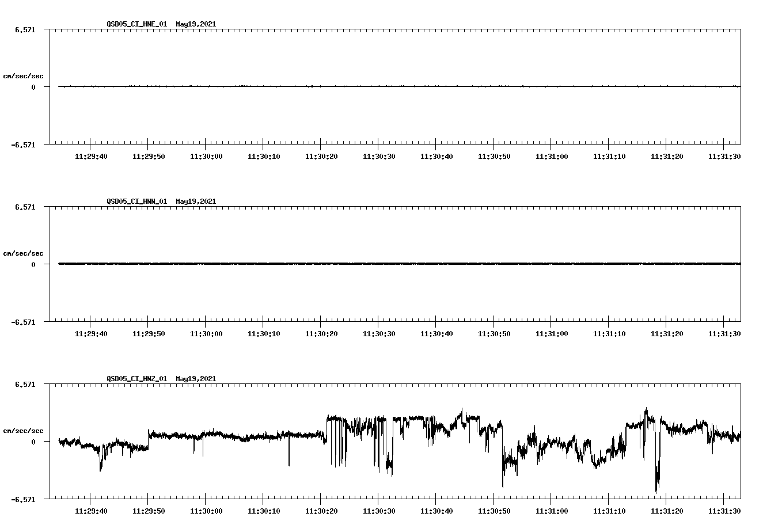
Task: Click the flat HNN waveform trace
Action: (x=346, y=264)
